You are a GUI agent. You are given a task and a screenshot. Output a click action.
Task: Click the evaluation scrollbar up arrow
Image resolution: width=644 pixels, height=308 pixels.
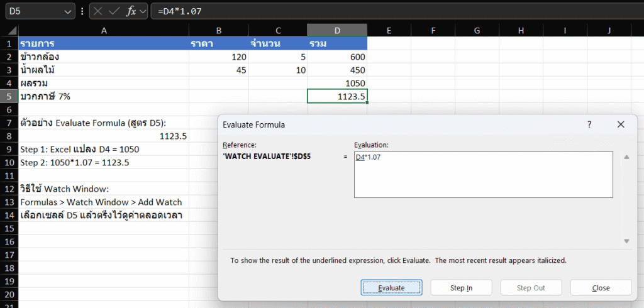(626, 157)
